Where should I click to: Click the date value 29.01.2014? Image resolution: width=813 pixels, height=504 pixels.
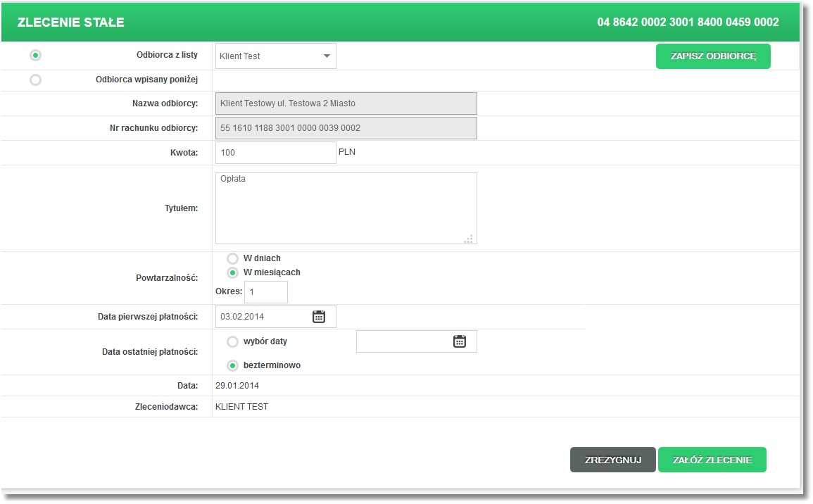pos(237,386)
